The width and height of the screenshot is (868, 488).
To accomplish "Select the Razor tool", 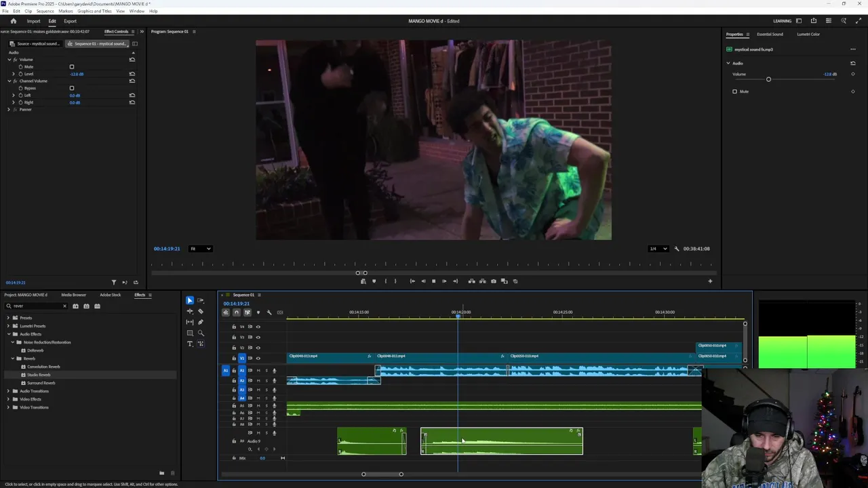I will tap(201, 311).
